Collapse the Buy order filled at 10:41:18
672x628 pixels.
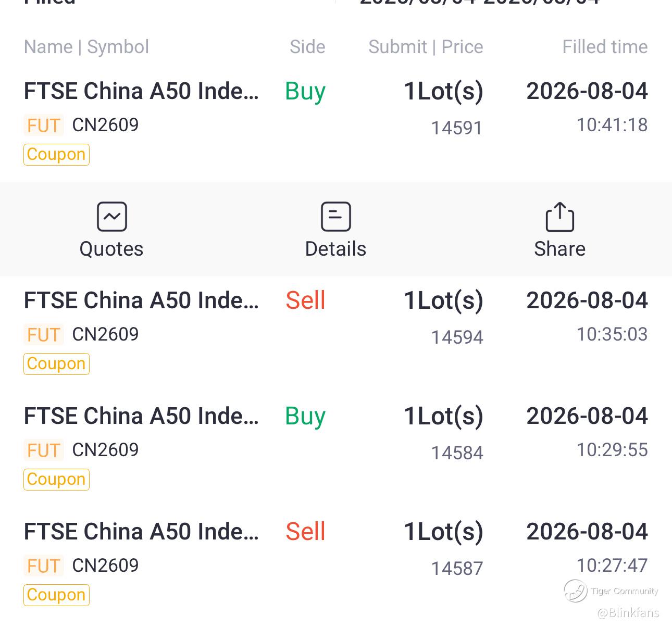(336, 122)
